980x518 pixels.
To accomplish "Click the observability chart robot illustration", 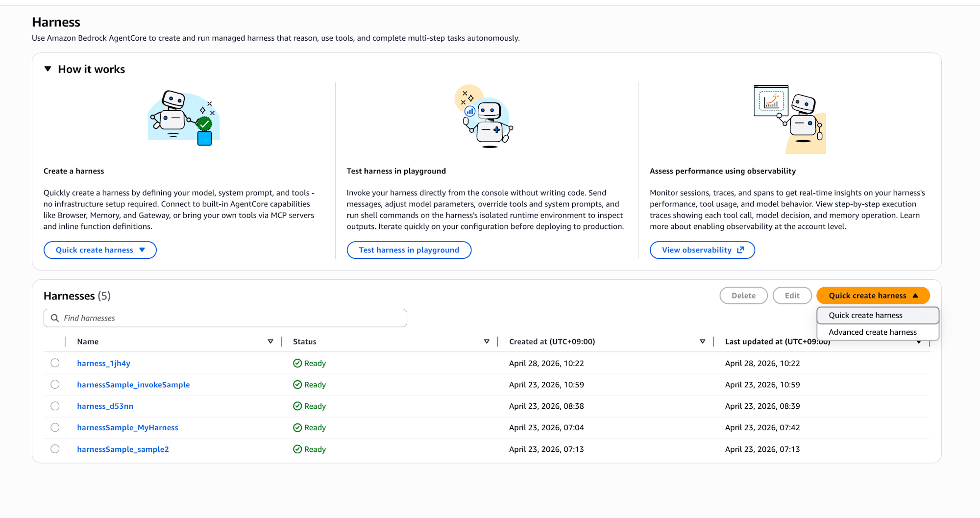I will pos(789,120).
